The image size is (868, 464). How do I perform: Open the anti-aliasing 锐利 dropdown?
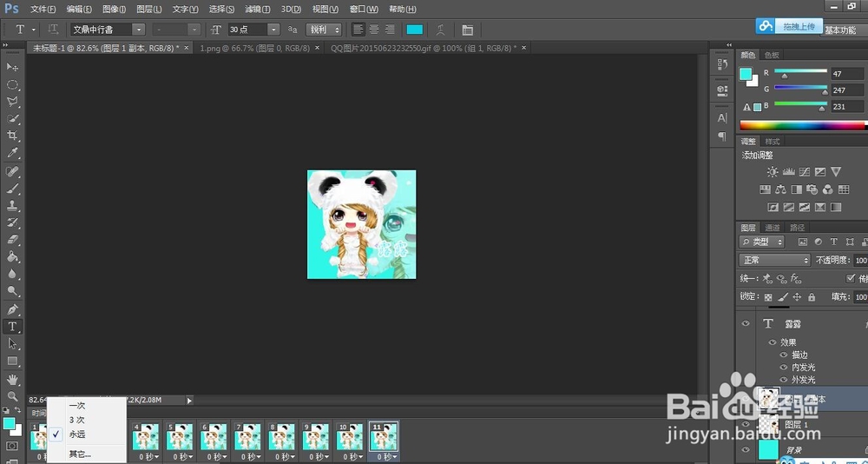[323, 30]
